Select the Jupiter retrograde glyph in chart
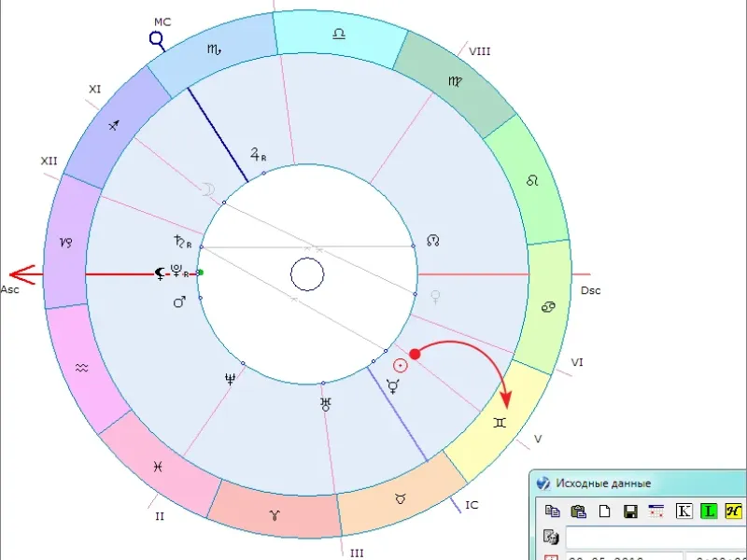 [259, 155]
